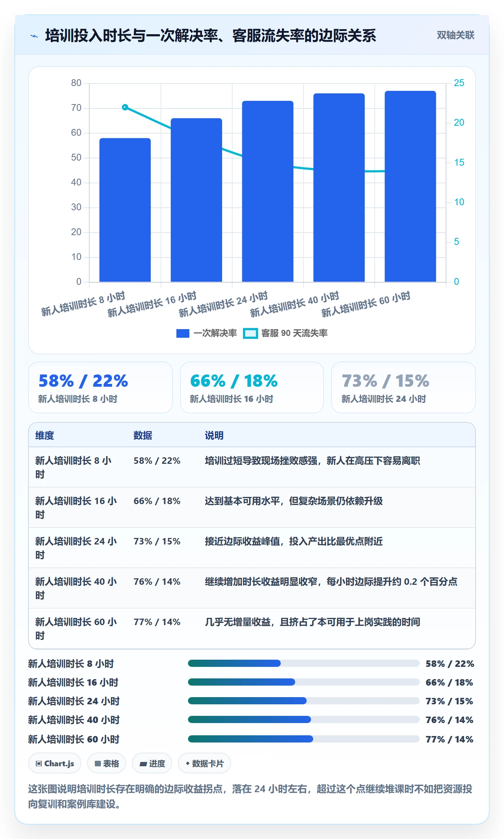Click the chart bar for 新人培训时长 60 小时
The width and height of the screenshot is (504, 839).
point(410,186)
